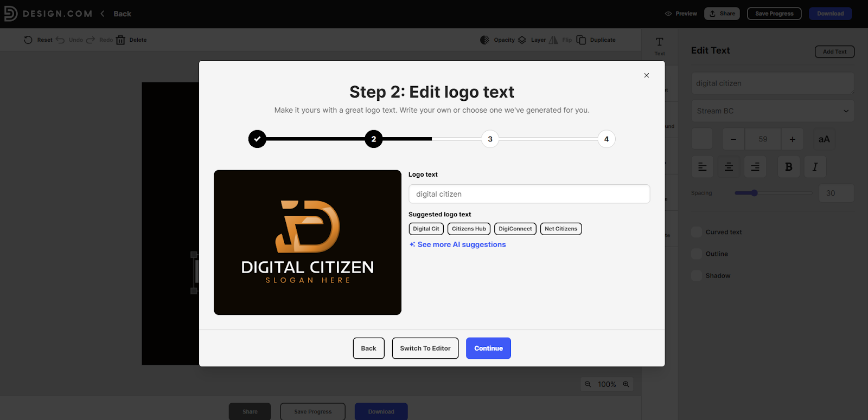Click the blue Continue button
The width and height of the screenshot is (868, 420).
pyautogui.click(x=488, y=348)
